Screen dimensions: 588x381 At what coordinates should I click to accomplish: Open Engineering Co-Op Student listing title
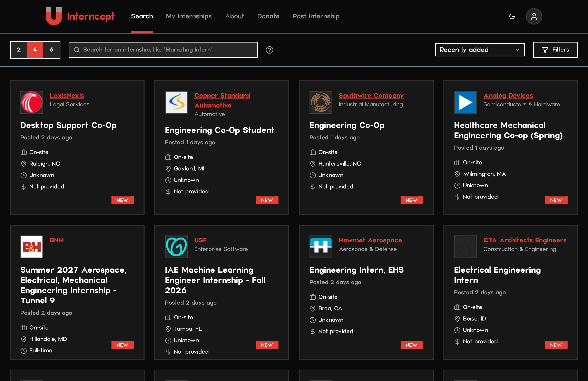coord(220,130)
